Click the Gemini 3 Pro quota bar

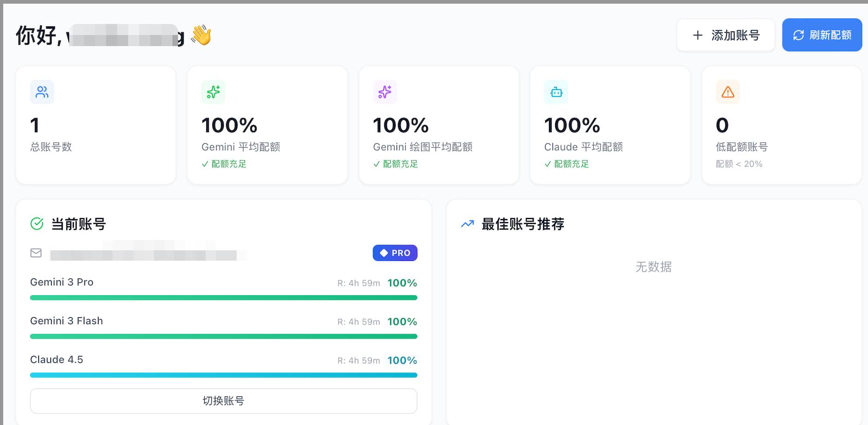(224, 298)
